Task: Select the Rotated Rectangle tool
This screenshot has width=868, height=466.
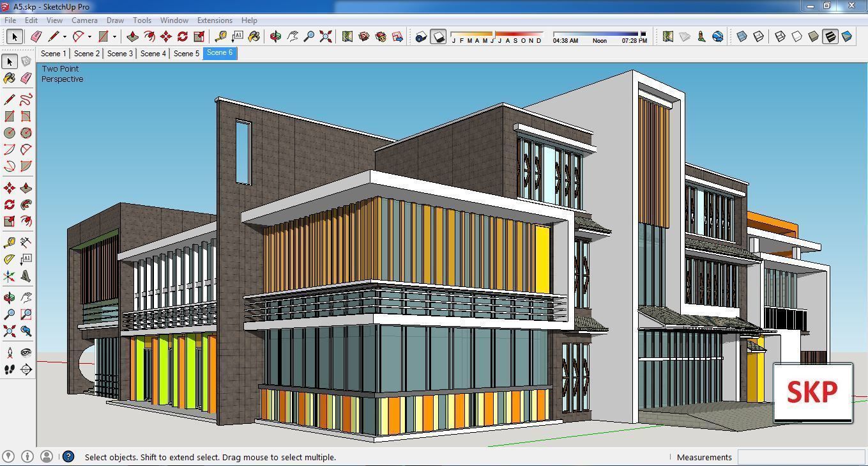Action: pos(26,116)
